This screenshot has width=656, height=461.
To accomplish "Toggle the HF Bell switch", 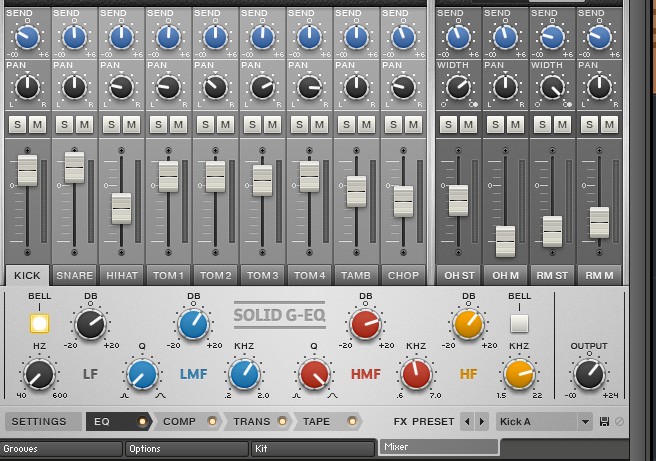I will [518, 323].
